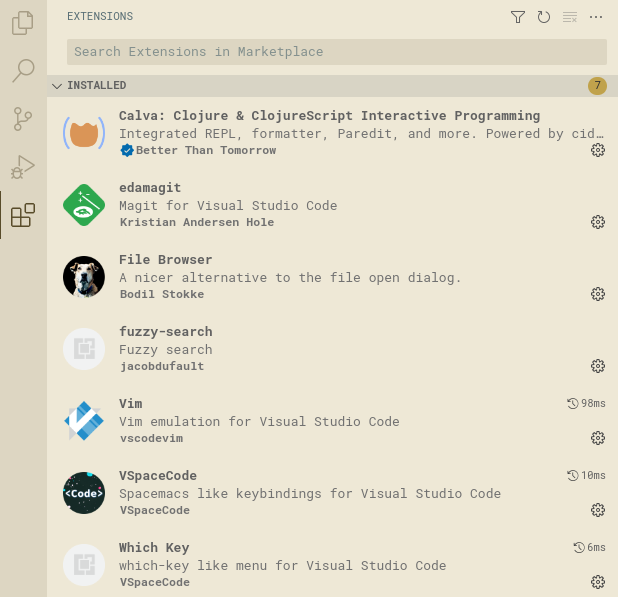Click the Calva extension logo
This screenshot has width=618, height=597.
tap(84, 133)
